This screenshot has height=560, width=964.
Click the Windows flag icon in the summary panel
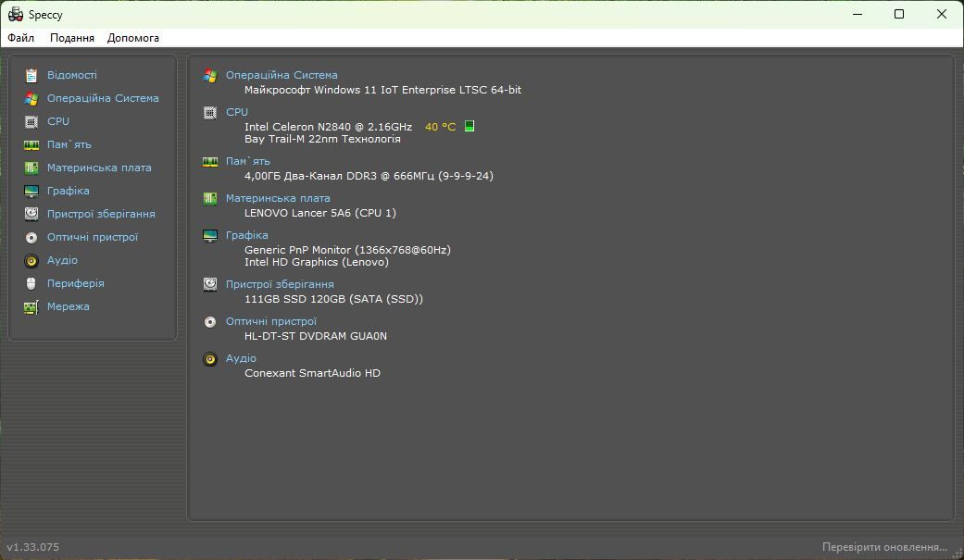pyautogui.click(x=210, y=76)
